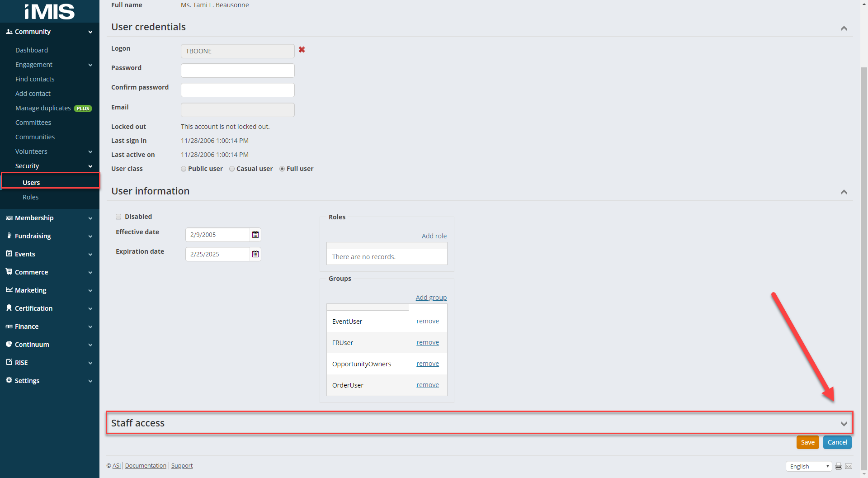This screenshot has height=478, width=868.
Task: Open the Effective date calendar picker
Action: [x=255, y=235]
